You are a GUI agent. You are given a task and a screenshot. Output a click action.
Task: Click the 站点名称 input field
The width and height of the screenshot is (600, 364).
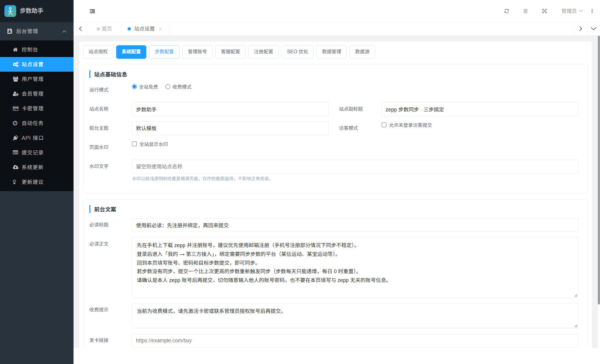230,109
